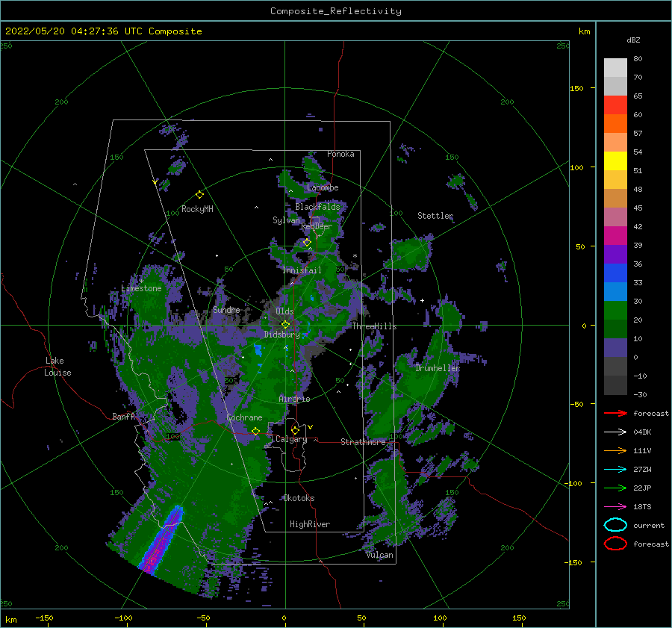Select the slate 0-10 dBZ swatch
The image size is (672, 628).
tap(615, 348)
